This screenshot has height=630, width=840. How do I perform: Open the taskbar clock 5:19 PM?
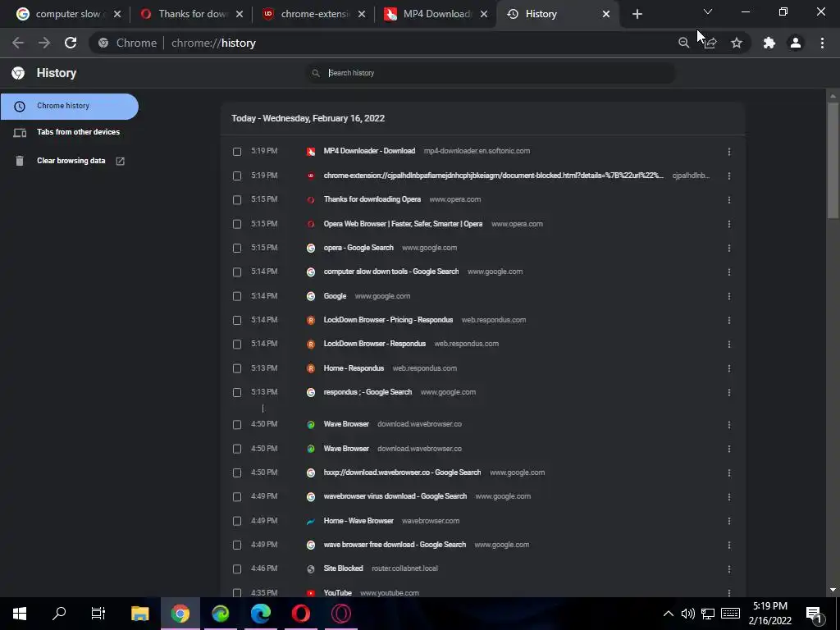coord(769,614)
